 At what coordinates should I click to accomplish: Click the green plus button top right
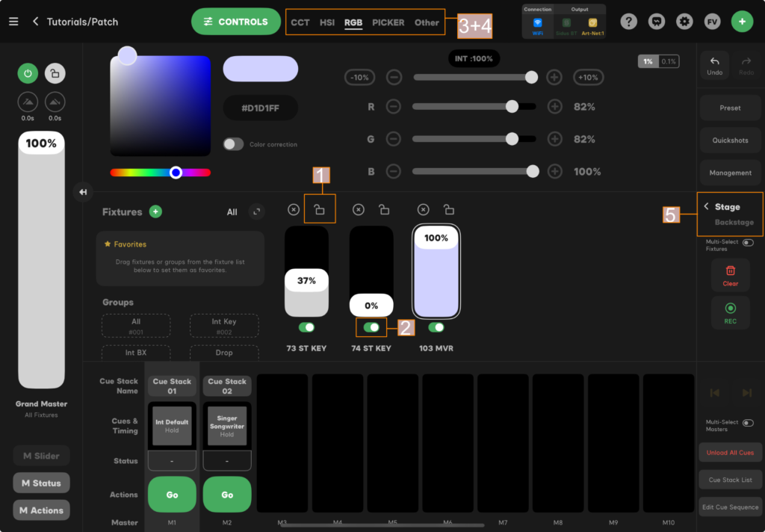[742, 22]
